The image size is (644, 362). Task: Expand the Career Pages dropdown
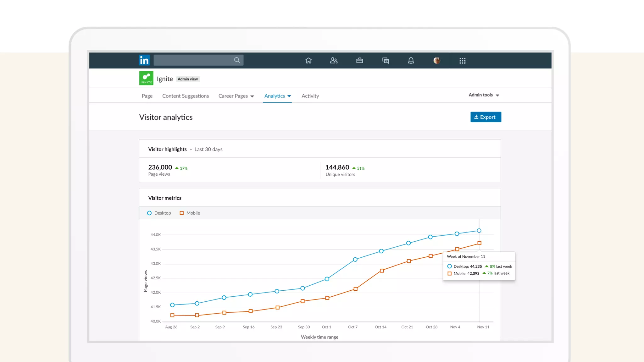236,96
